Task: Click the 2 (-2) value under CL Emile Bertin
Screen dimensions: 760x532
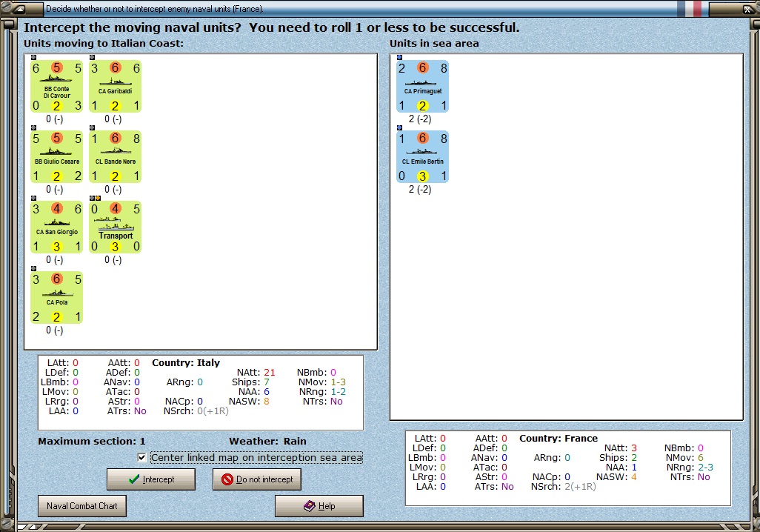Action: coord(420,189)
